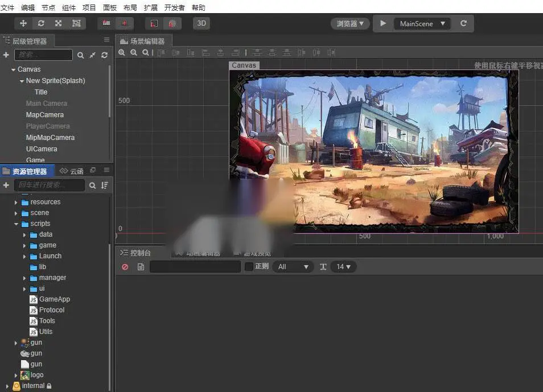The height and width of the screenshot is (392, 543).
Task: Open the MainScene preview scene dropdown
Action: (422, 23)
